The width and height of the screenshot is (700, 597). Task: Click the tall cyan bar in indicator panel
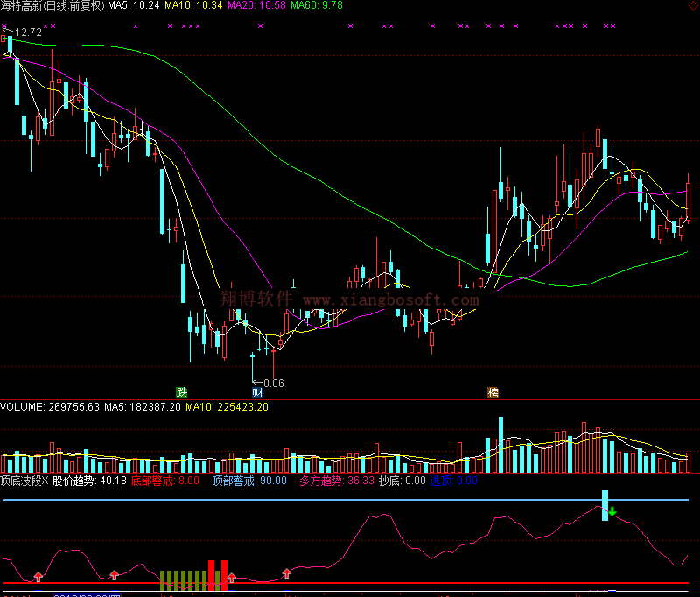pos(604,505)
